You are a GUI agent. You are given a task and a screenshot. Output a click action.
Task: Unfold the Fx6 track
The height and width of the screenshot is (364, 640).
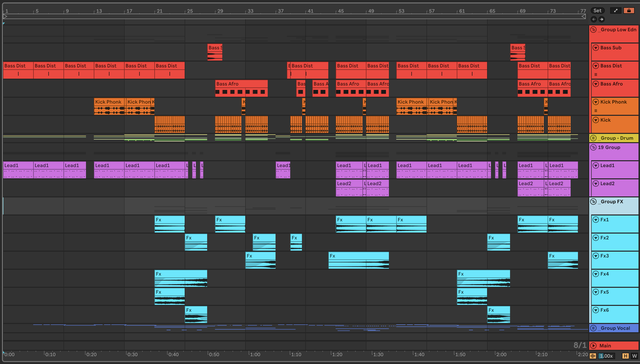596,310
